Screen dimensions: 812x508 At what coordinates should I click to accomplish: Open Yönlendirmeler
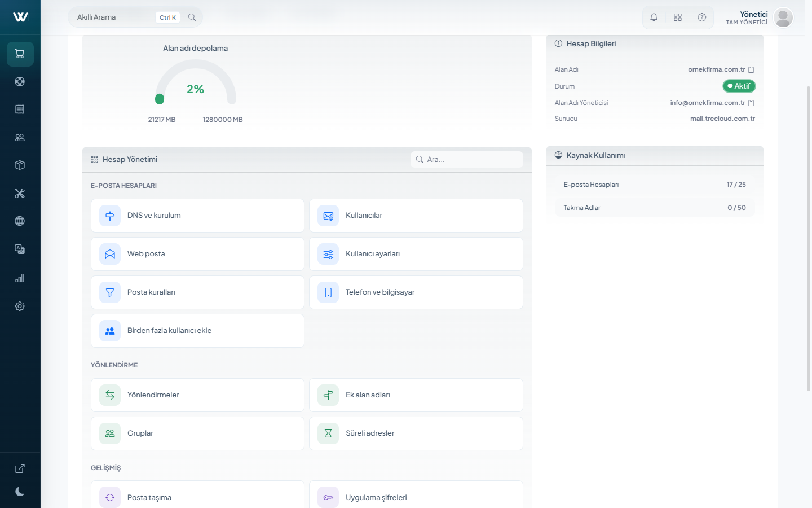coord(197,395)
